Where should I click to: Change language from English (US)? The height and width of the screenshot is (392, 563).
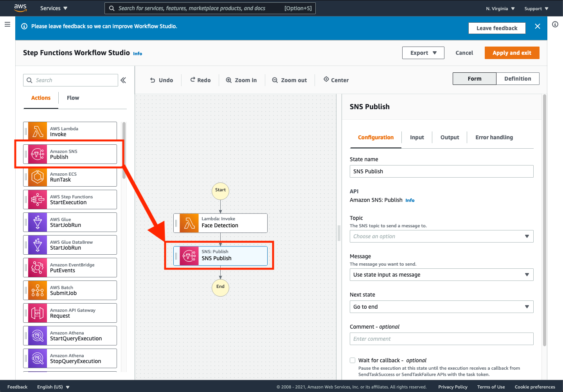point(53,387)
